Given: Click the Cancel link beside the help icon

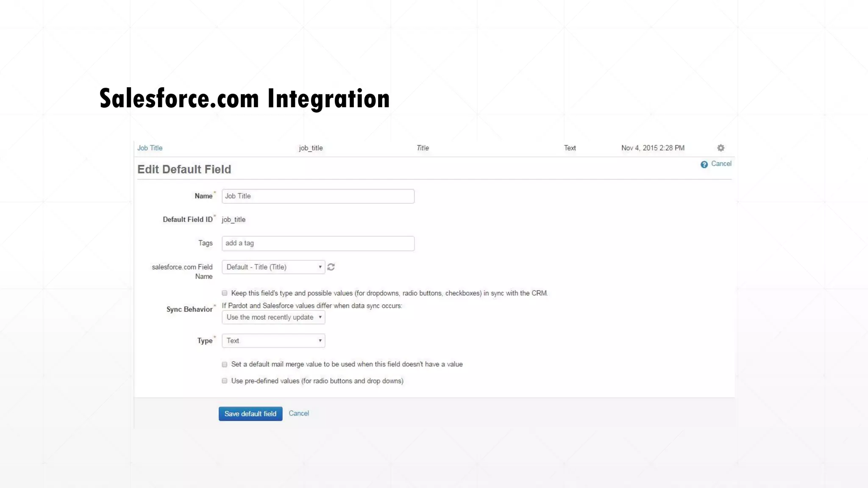Looking at the screenshot, I should pos(721,164).
